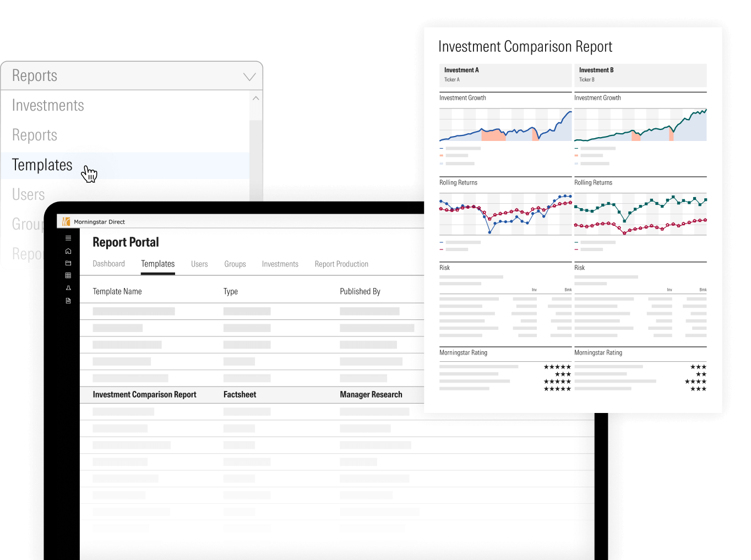Collapse the Reports dropdown with the chevron
751x560 pixels.
[249, 77]
